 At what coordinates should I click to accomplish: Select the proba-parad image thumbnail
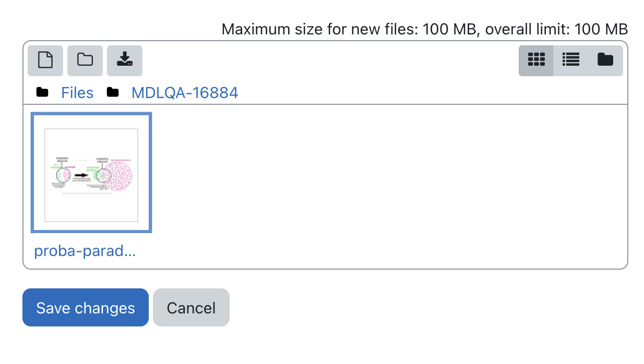(x=91, y=173)
